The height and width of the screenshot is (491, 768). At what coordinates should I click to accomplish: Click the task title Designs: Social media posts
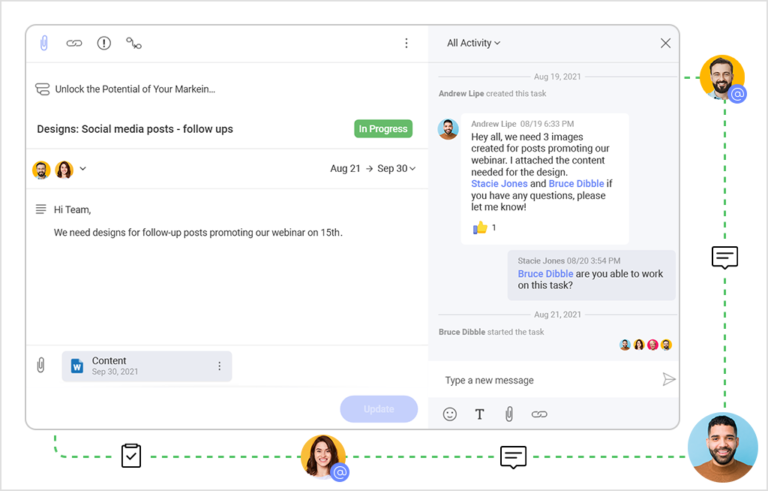135,129
